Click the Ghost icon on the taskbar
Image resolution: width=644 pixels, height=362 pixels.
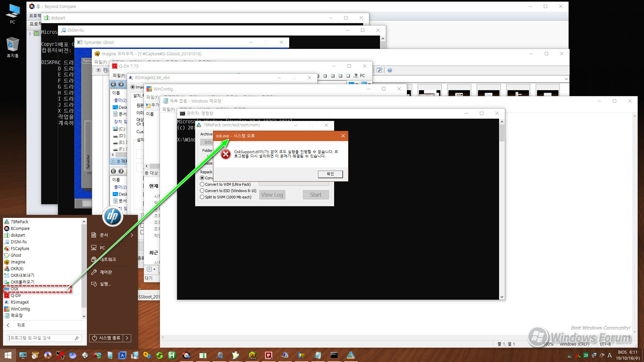[x=235, y=355]
